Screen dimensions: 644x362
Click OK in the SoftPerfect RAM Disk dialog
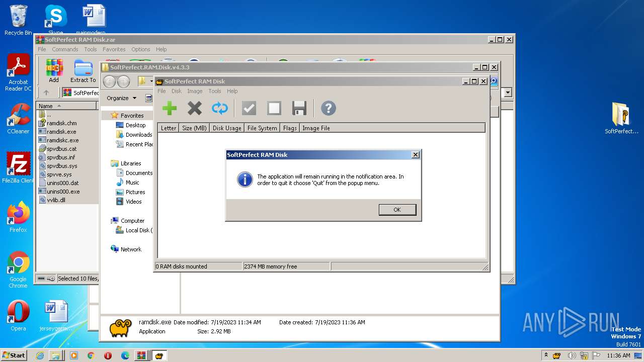397,210
